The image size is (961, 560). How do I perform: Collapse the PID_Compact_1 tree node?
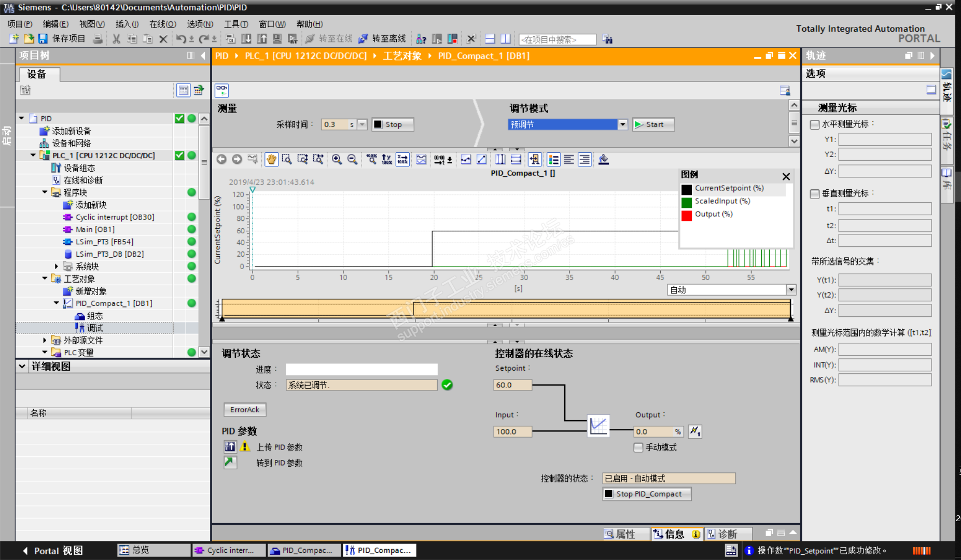57,303
